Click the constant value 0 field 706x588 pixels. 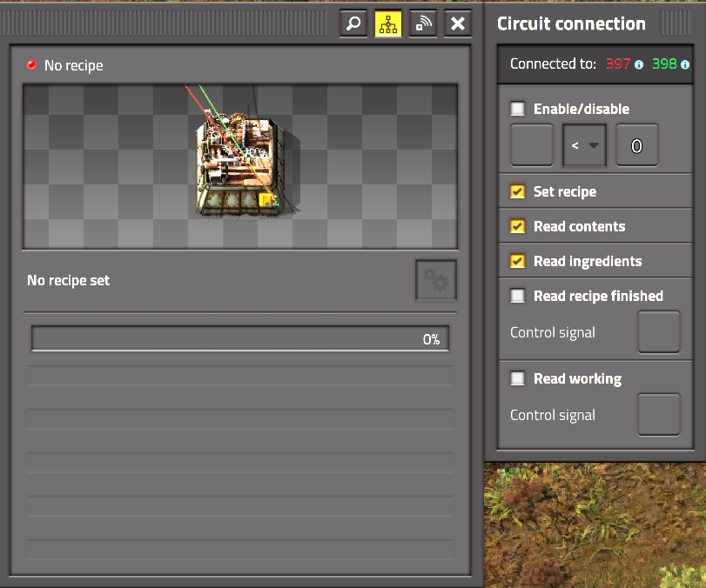click(636, 145)
